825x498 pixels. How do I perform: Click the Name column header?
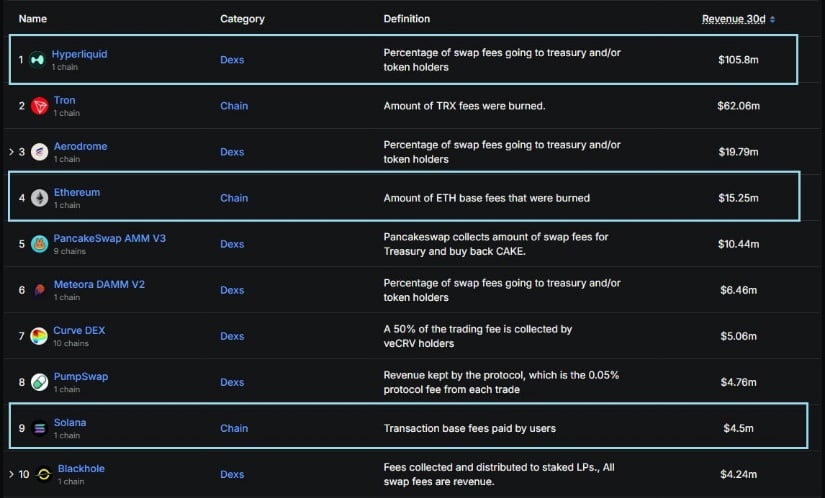point(33,19)
